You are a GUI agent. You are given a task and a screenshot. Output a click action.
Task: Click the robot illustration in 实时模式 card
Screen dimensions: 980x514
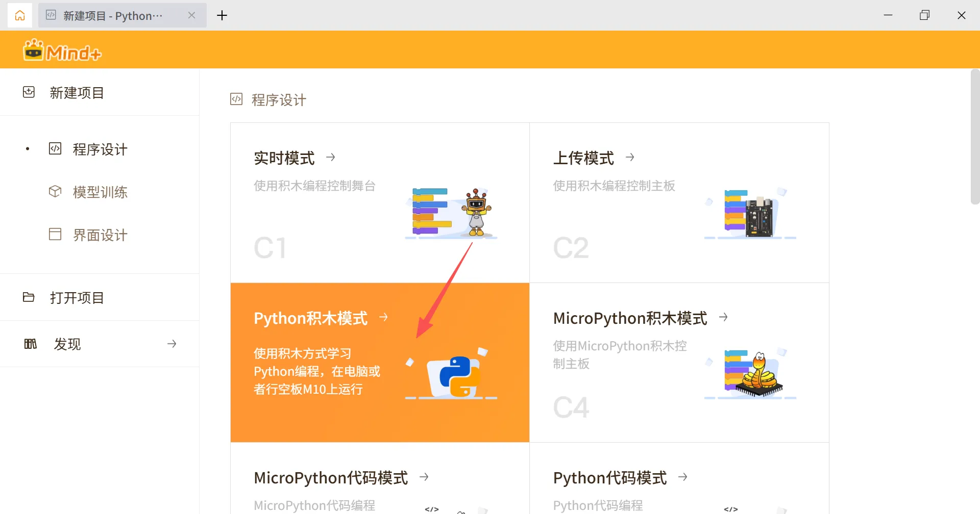(476, 212)
